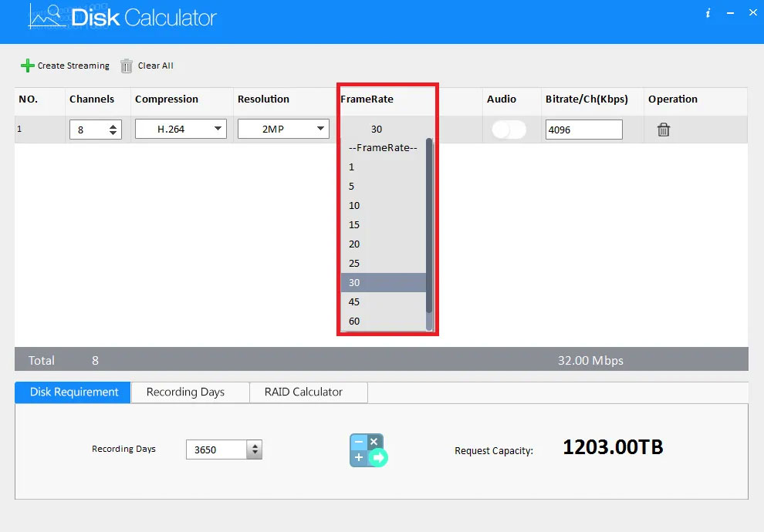Select frame rate 10 from the list
Image resolution: width=764 pixels, height=532 pixels.
click(x=384, y=205)
